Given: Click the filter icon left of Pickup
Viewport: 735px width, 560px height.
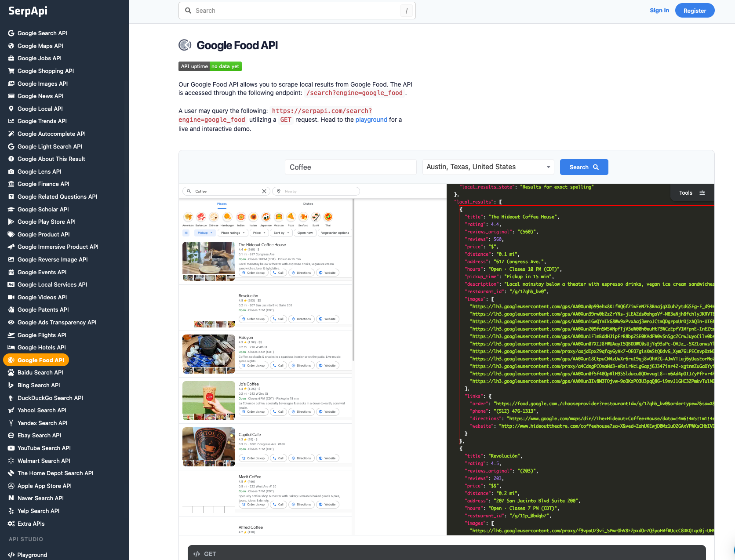Looking at the screenshot, I should point(186,233).
